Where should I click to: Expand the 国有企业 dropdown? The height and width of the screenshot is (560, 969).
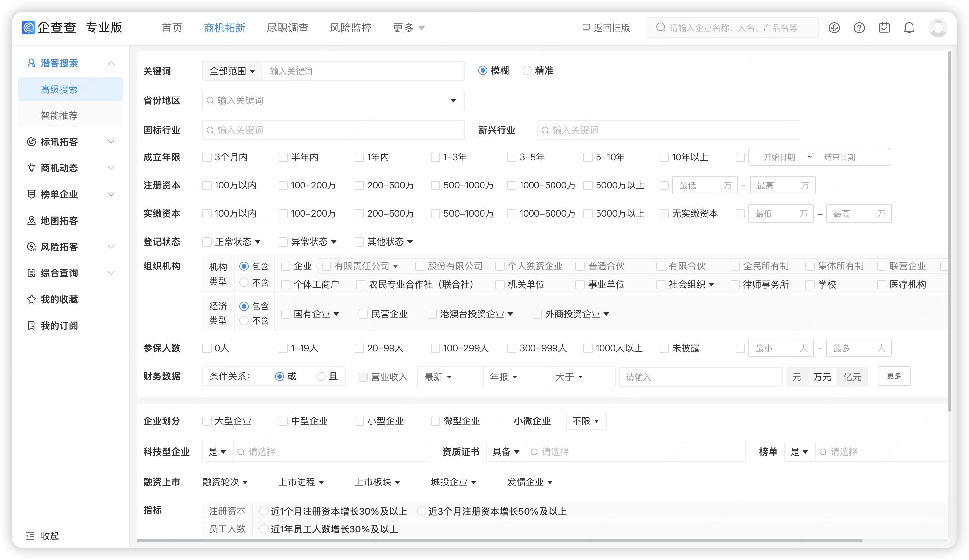click(x=336, y=314)
